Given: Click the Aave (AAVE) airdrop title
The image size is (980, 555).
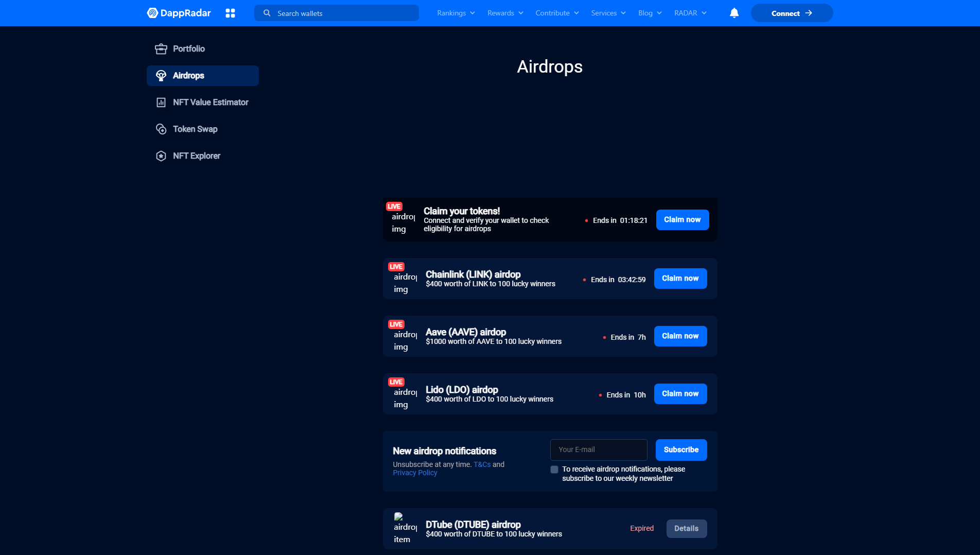Looking at the screenshot, I should coord(466,332).
